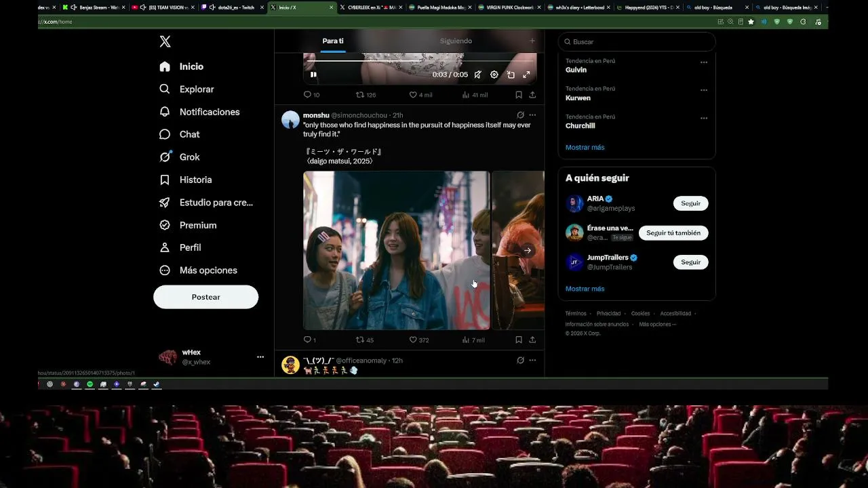
Task: Open more options on officeanomaly's post
Action: click(x=532, y=360)
